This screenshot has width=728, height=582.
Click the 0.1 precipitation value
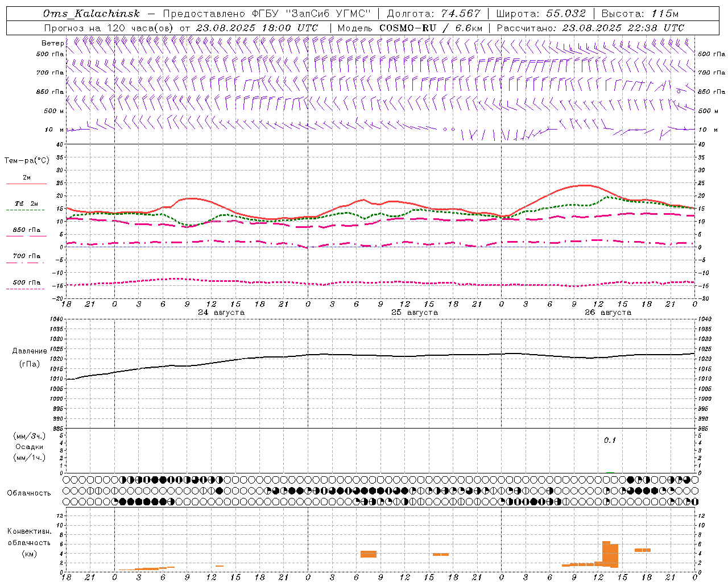pos(610,440)
